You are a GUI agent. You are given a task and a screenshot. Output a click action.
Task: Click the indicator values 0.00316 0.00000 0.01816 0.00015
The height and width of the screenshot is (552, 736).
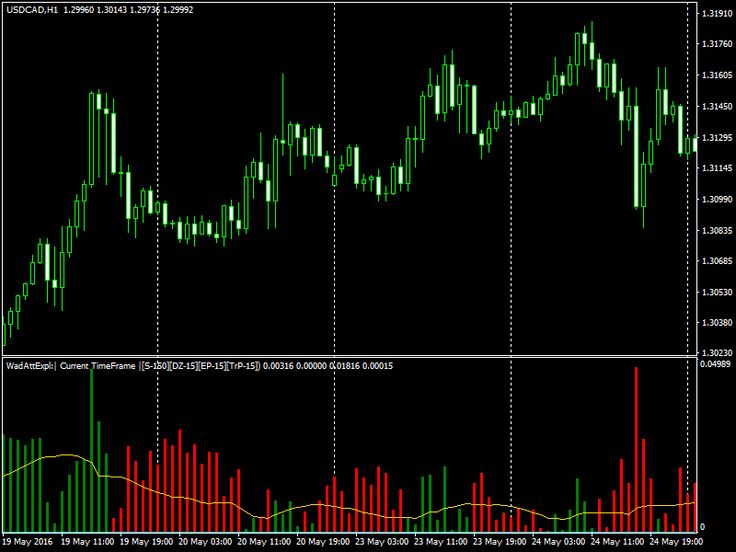(x=328, y=366)
